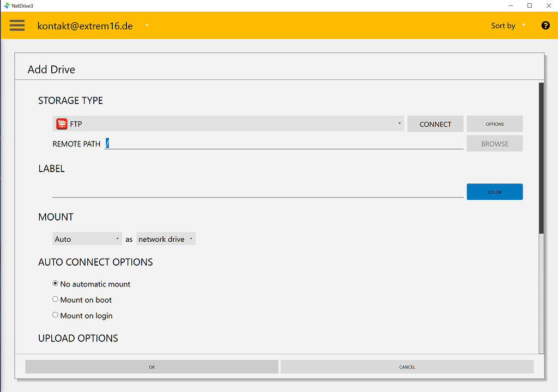The image size is (558, 392).
Task: Click the dialog scrollbar on the right
Action: [540, 158]
